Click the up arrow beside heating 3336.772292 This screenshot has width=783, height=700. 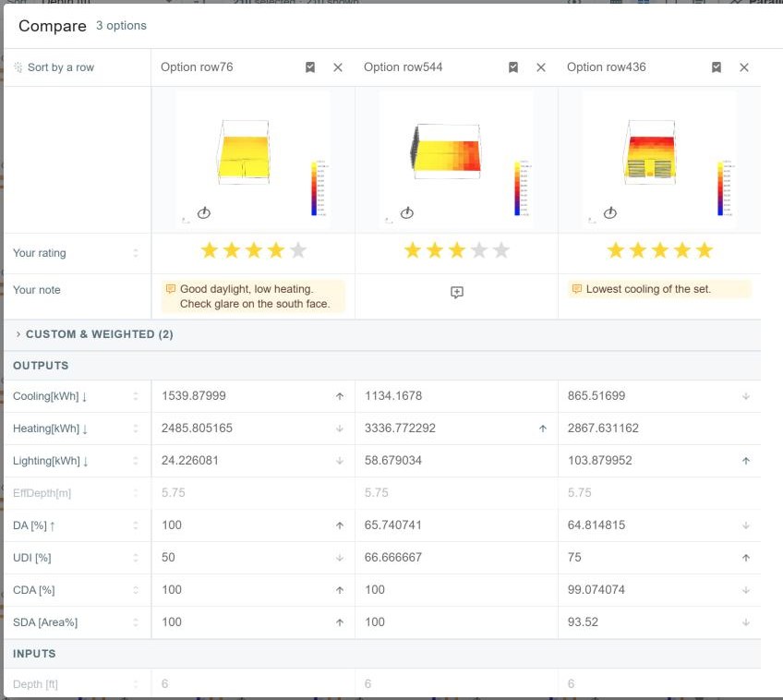point(543,428)
